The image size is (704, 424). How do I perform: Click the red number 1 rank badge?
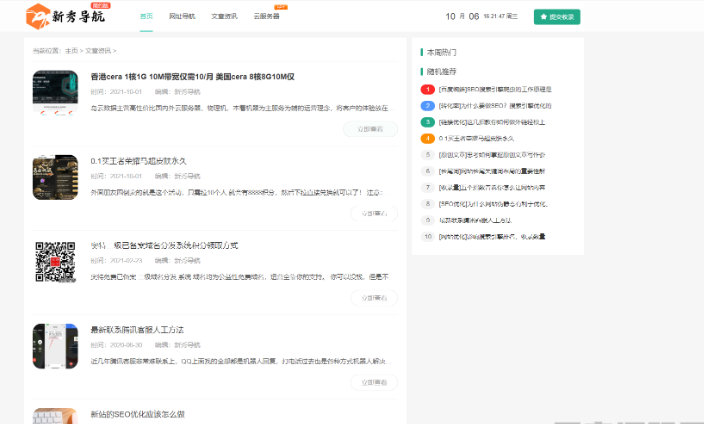click(427, 89)
